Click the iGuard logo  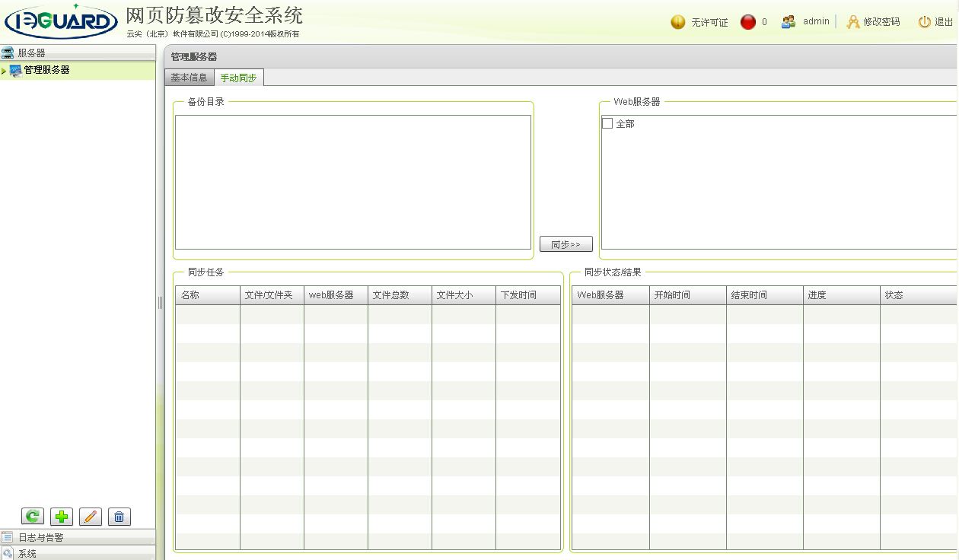[x=61, y=22]
